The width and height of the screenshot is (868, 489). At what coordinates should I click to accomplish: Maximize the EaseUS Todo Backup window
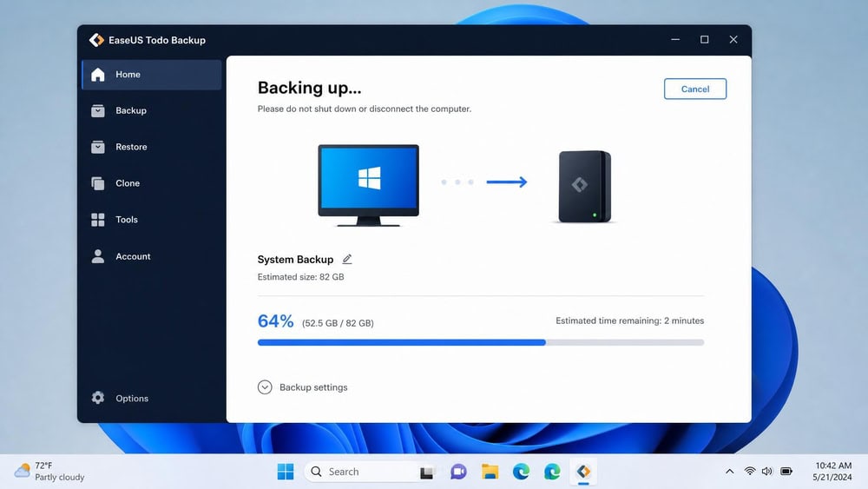point(704,39)
